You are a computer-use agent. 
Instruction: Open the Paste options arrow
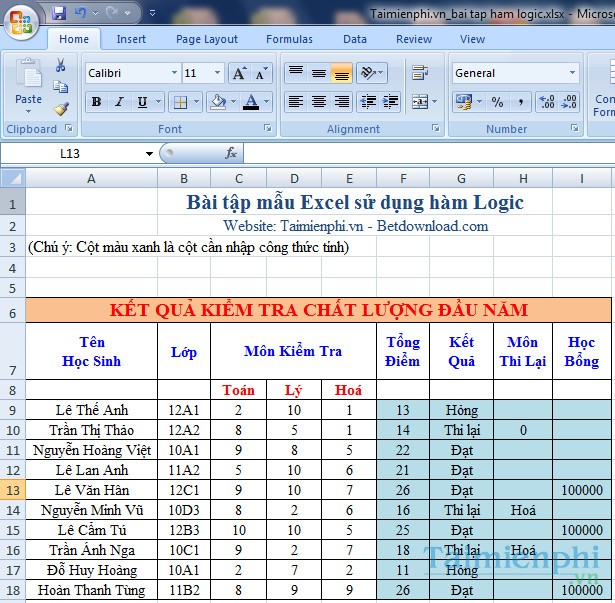pyautogui.click(x=28, y=112)
